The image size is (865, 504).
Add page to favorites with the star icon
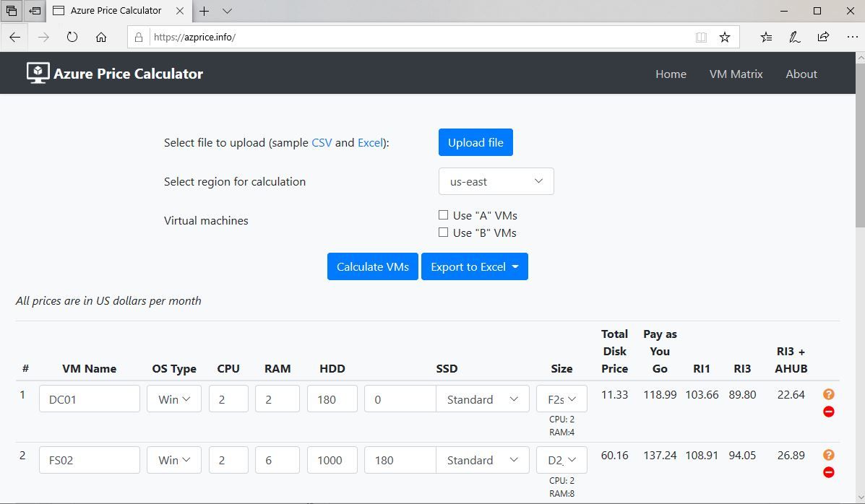tap(725, 36)
